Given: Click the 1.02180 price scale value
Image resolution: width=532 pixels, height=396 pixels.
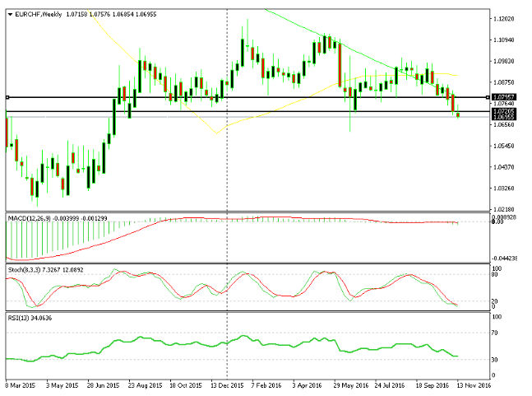Looking at the screenshot, I should point(503,209).
